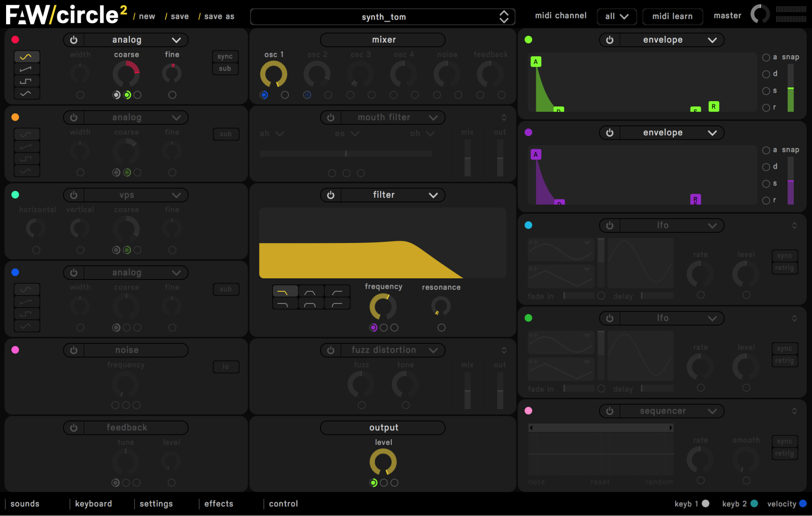Click sequencer random label
Image resolution: width=812 pixels, height=516 pixels.
(659, 482)
